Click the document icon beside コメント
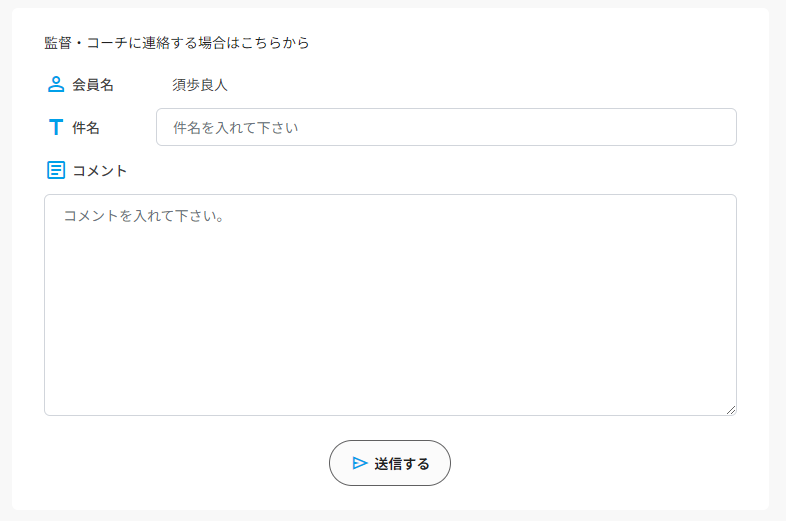Image resolution: width=786 pixels, height=521 pixels. (x=56, y=170)
